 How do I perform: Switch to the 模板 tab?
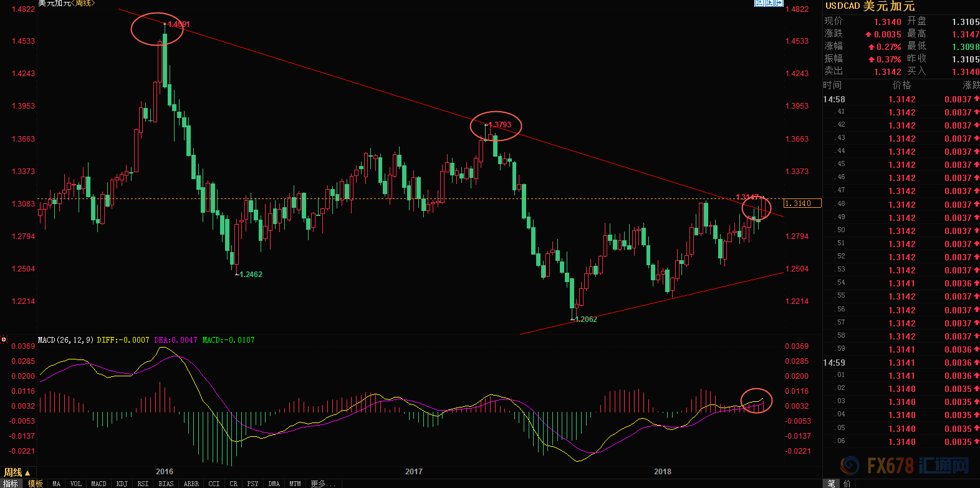pos(36,484)
